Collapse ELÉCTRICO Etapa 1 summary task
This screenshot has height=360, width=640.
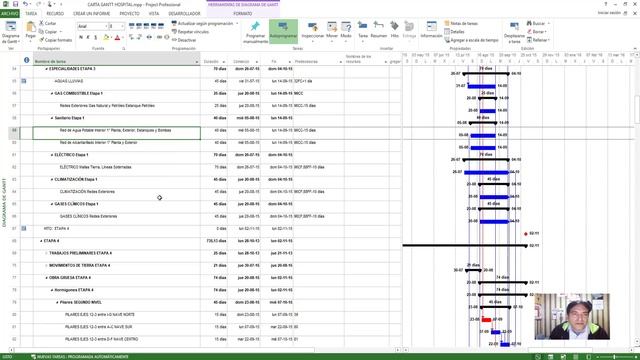point(52,155)
